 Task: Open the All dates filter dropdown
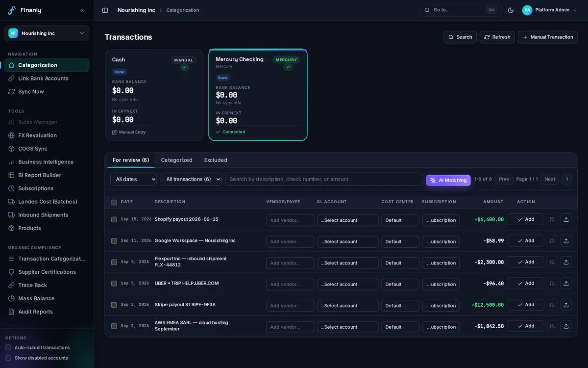(x=133, y=179)
